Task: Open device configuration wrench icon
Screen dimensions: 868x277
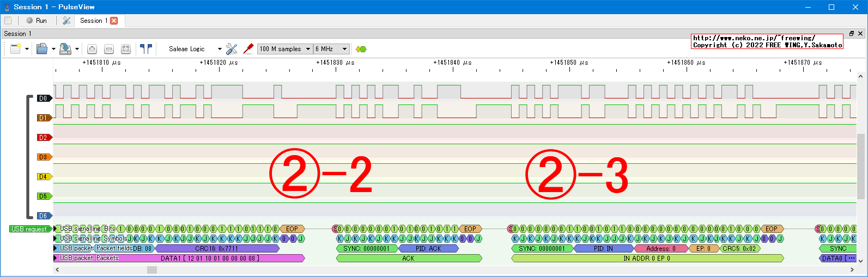Action: (x=232, y=49)
